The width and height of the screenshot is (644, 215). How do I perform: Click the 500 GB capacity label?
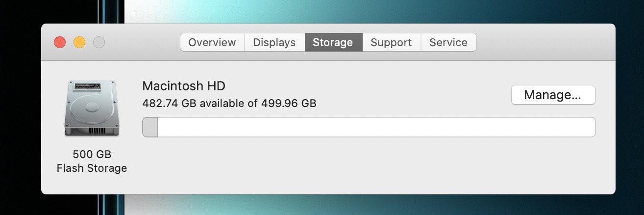[x=92, y=154]
